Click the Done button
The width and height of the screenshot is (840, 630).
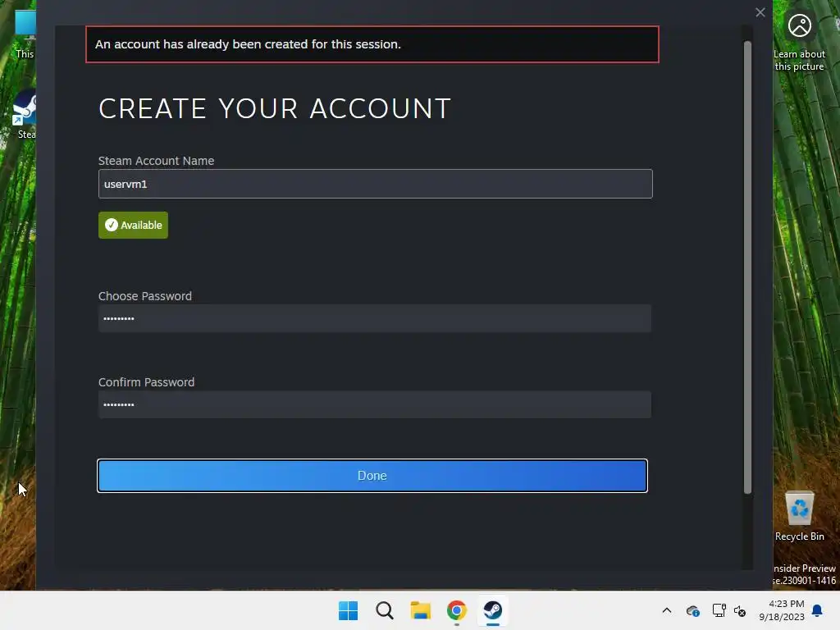click(372, 476)
